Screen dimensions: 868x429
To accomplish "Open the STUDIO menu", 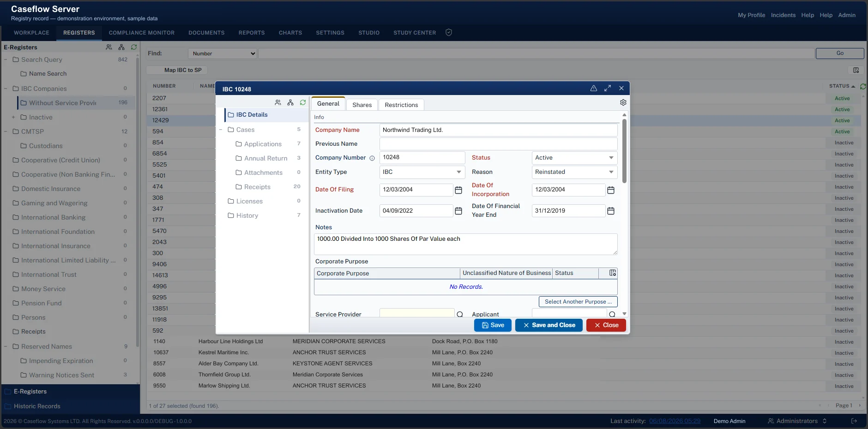I will 369,33.
